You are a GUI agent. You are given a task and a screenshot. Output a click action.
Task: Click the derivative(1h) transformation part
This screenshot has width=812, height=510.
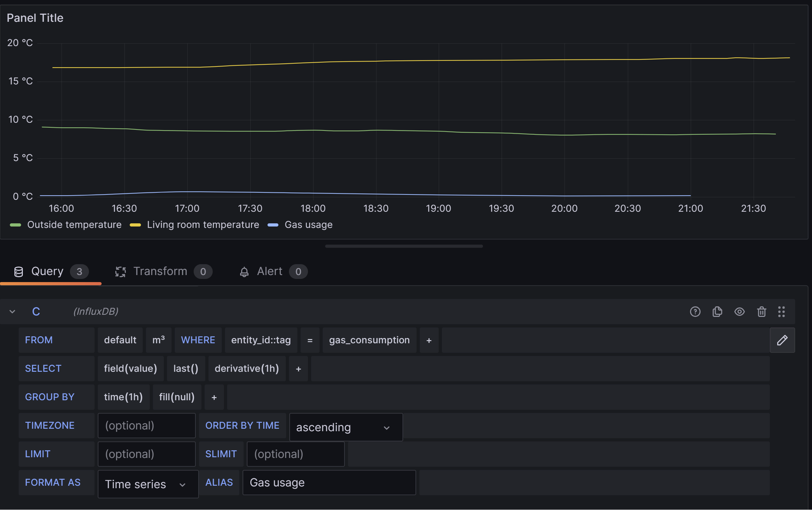[x=247, y=369]
